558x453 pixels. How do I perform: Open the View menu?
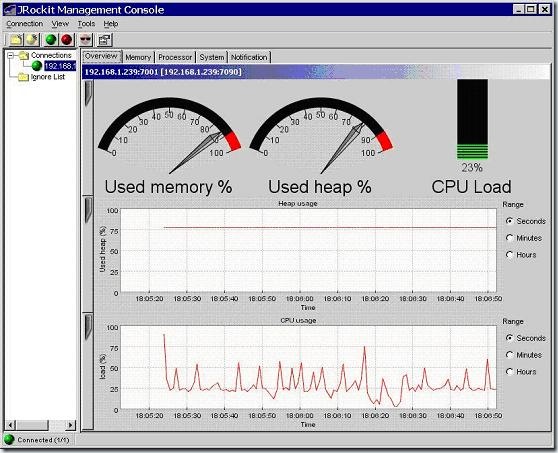[x=60, y=24]
